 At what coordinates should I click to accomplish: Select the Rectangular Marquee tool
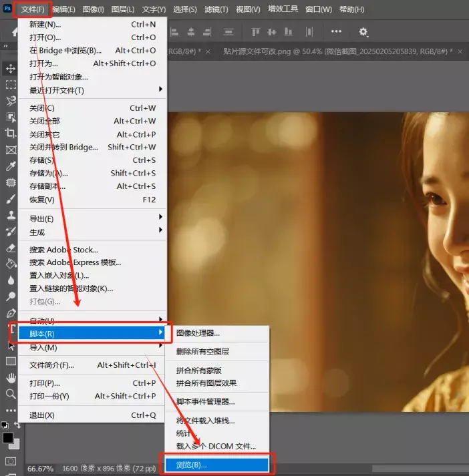pyautogui.click(x=11, y=85)
